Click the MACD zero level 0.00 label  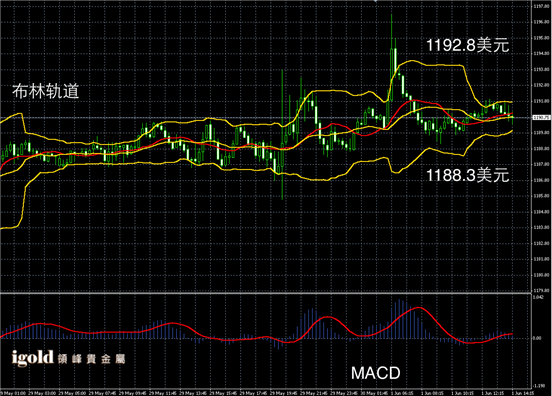click(x=537, y=338)
